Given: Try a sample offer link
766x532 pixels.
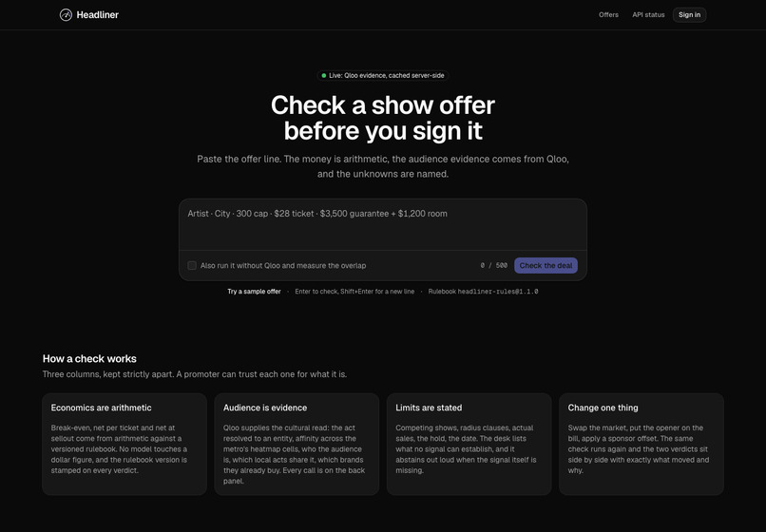Looking at the screenshot, I should pyautogui.click(x=254, y=292).
